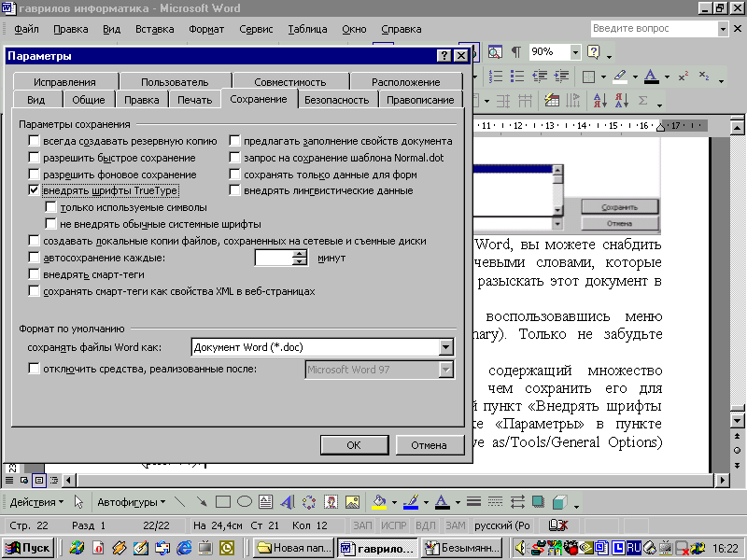
Task: Expand fill color dropdown arrow
Action: point(394,502)
